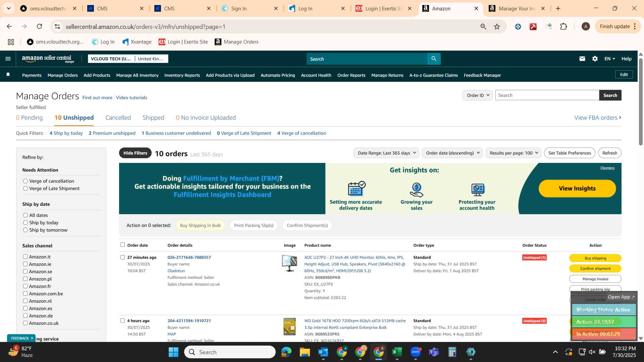This screenshot has width=644, height=362.
Task: Open the Date Range Last 365 days dropdown
Action: [x=386, y=153]
